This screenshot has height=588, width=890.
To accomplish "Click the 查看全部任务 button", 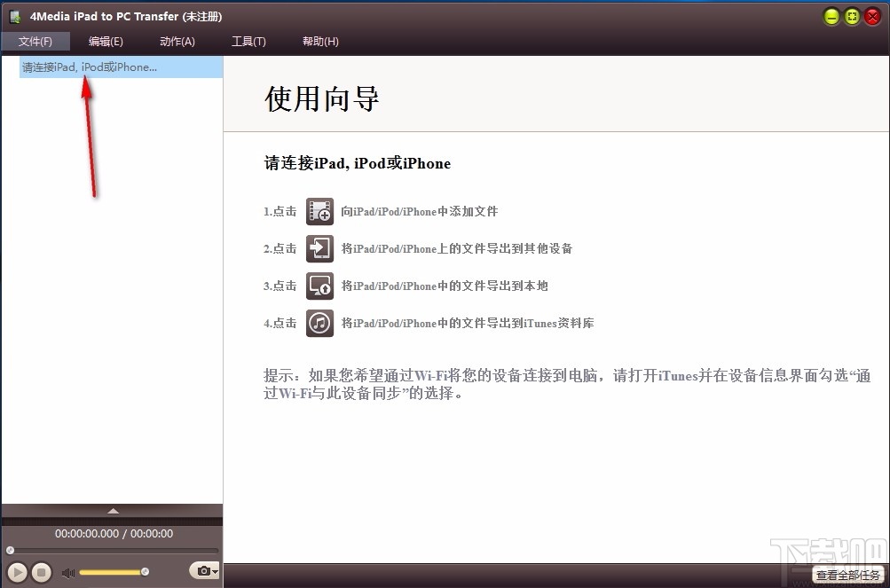I will pyautogui.click(x=849, y=575).
